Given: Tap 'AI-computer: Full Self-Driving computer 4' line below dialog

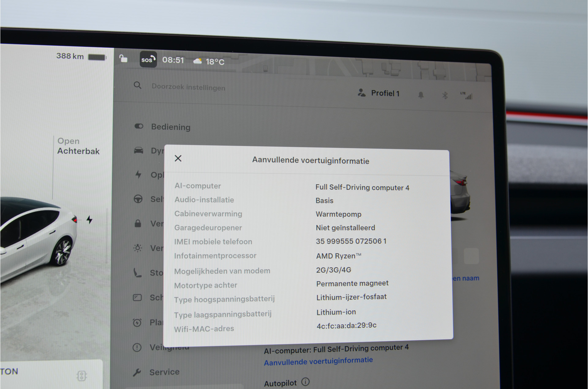Looking at the screenshot, I should coord(336,349).
